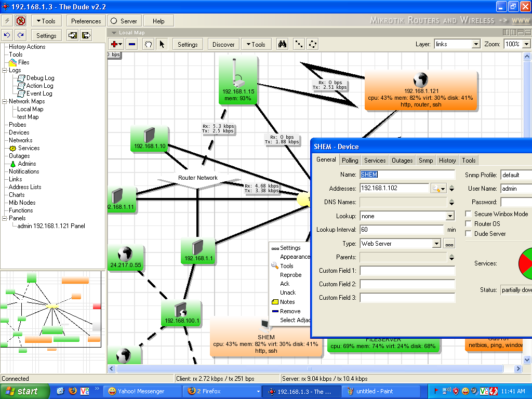532x399 pixels.
Task: Choose Notes from the context menu
Action: (287, 302)
